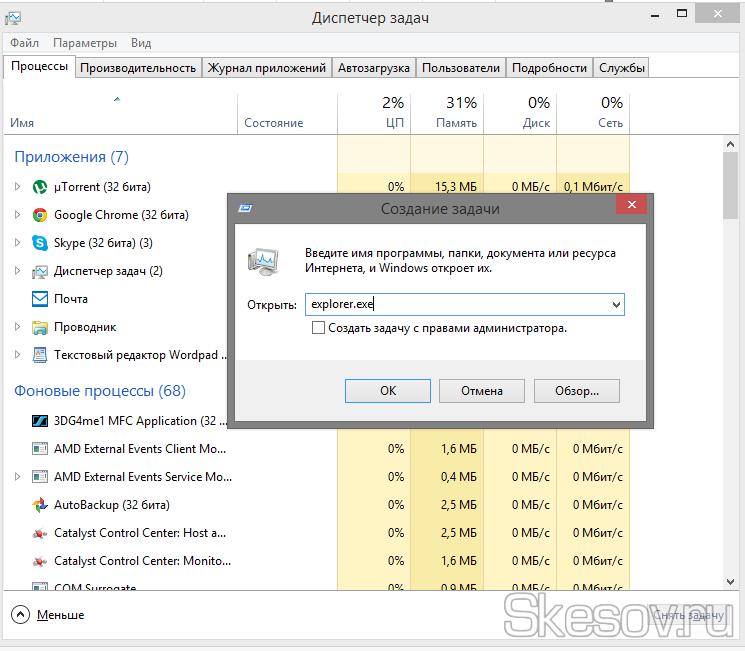Click the Skype application icon

(x=40, y=243)
